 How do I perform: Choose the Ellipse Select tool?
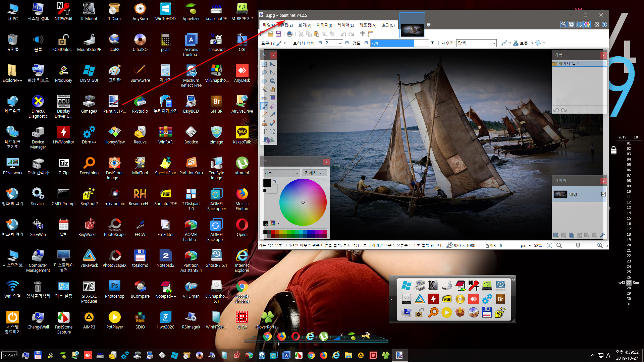click(264, 81)
